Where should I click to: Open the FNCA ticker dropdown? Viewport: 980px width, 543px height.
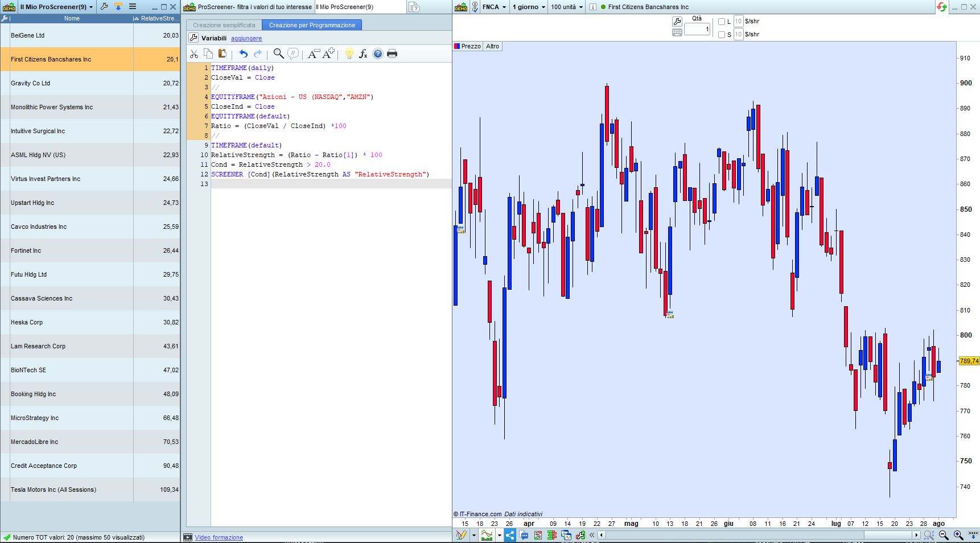494,7
